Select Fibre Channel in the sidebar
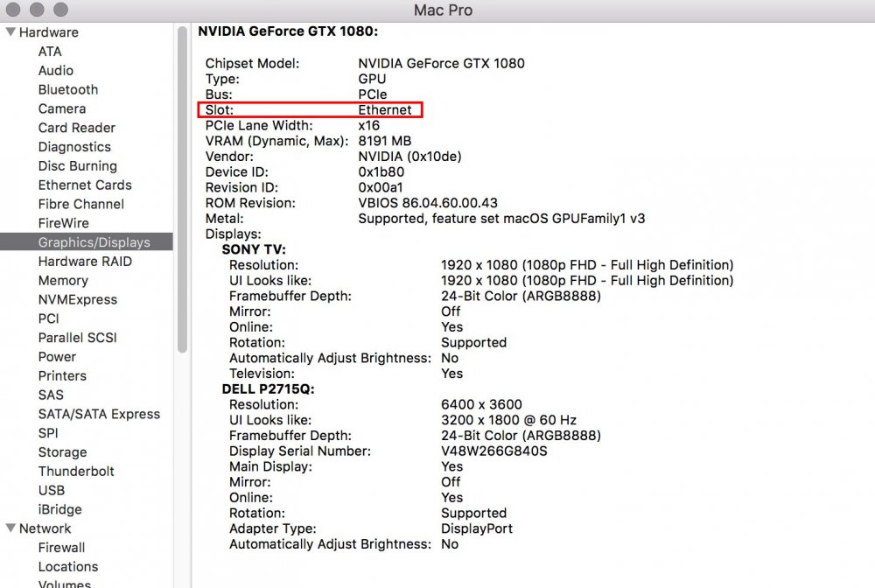 pyautogui.click(x=80, y=204)
